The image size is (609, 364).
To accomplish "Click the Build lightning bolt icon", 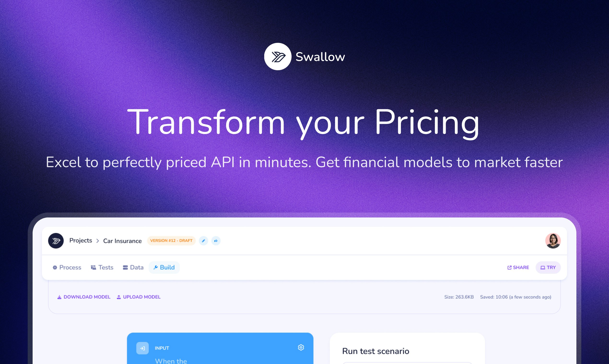I will point(156,267).
